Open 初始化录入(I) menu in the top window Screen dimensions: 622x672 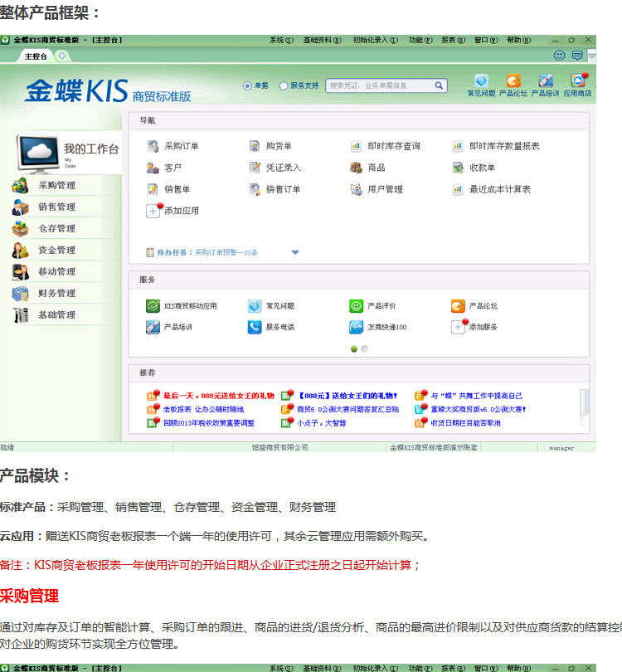tap(375, 40)
